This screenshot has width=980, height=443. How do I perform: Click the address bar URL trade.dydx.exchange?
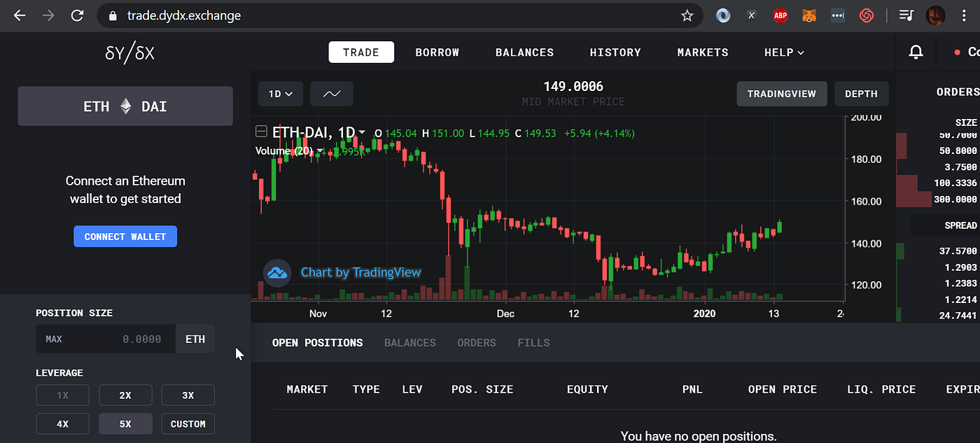[x=184, y=15]
